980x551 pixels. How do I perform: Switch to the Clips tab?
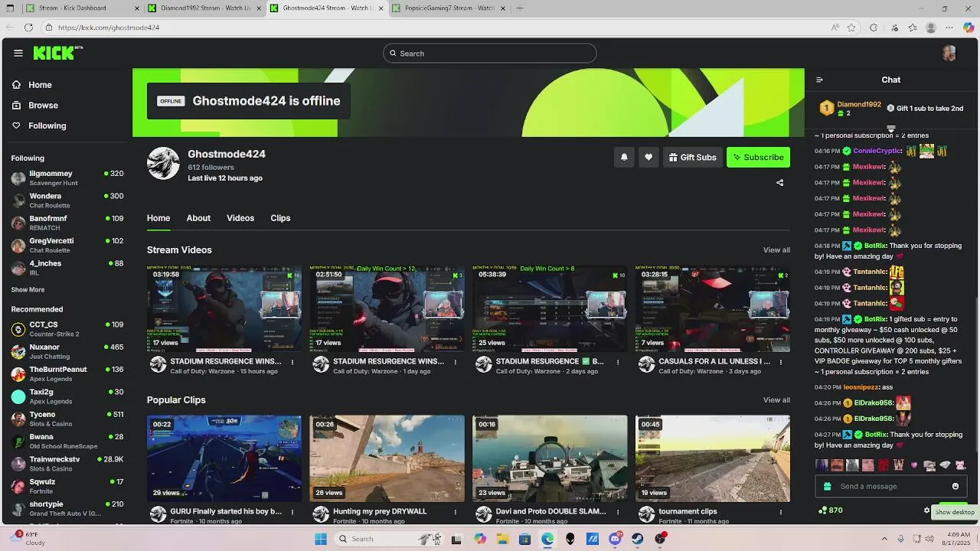click(280, 218)
